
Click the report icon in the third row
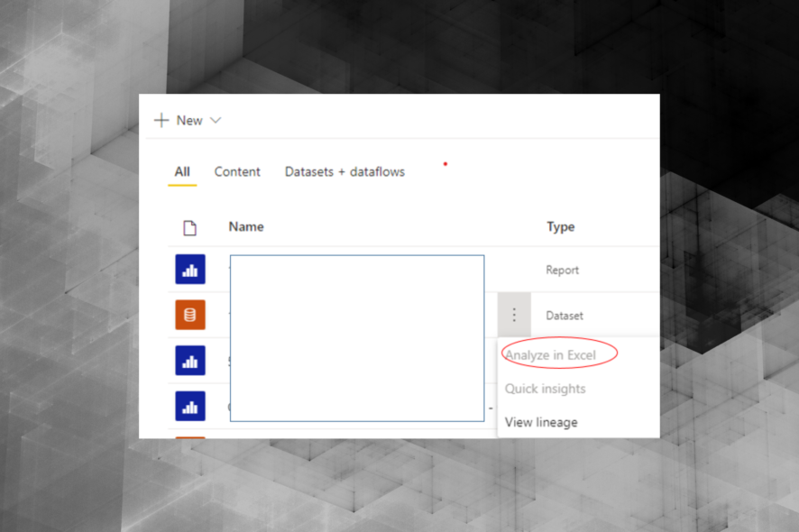[x=190, y=360]
